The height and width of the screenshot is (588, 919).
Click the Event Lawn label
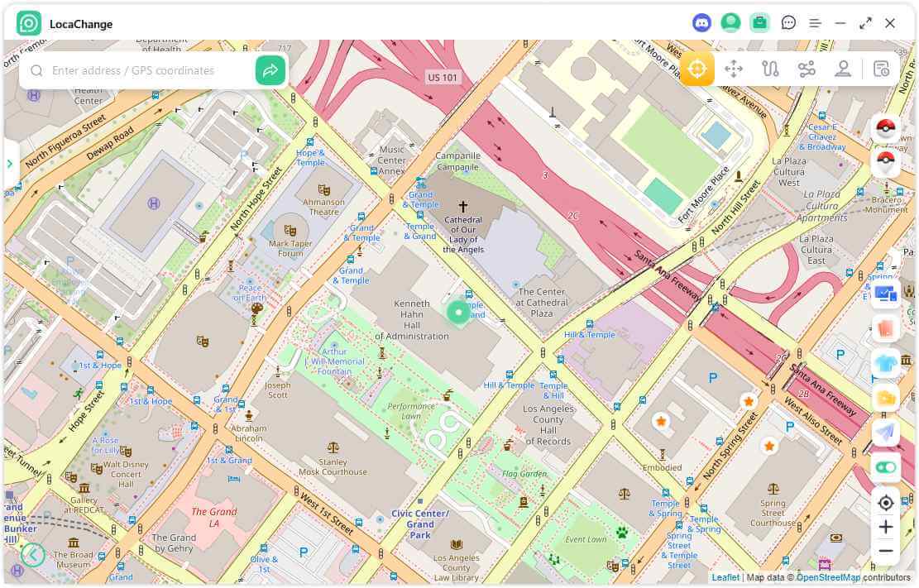[586, 539]
